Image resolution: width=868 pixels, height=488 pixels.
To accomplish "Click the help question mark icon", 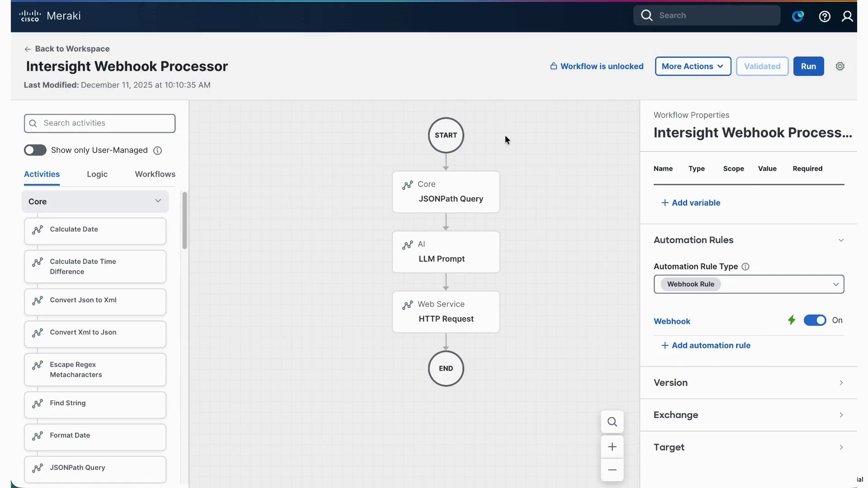I will tap(825, 16).
